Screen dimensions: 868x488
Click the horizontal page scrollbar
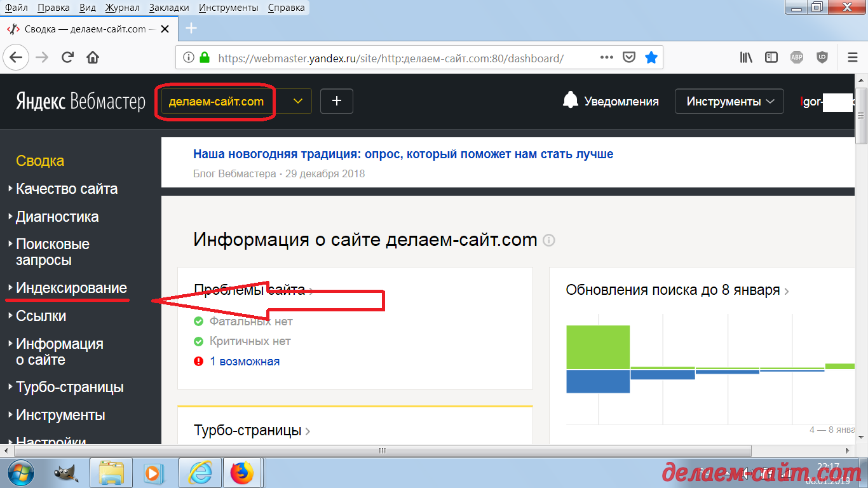381,450
